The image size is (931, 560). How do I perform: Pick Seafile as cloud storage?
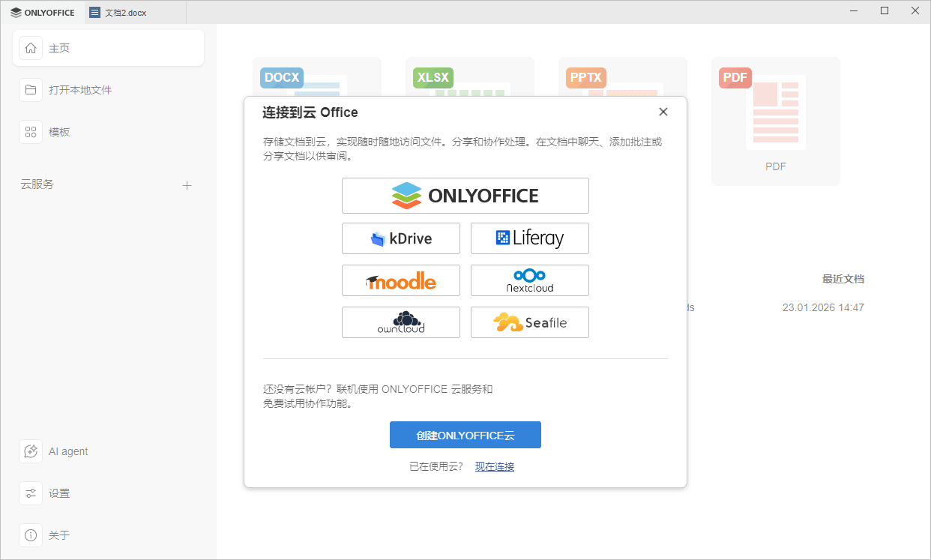coord(529,322)
